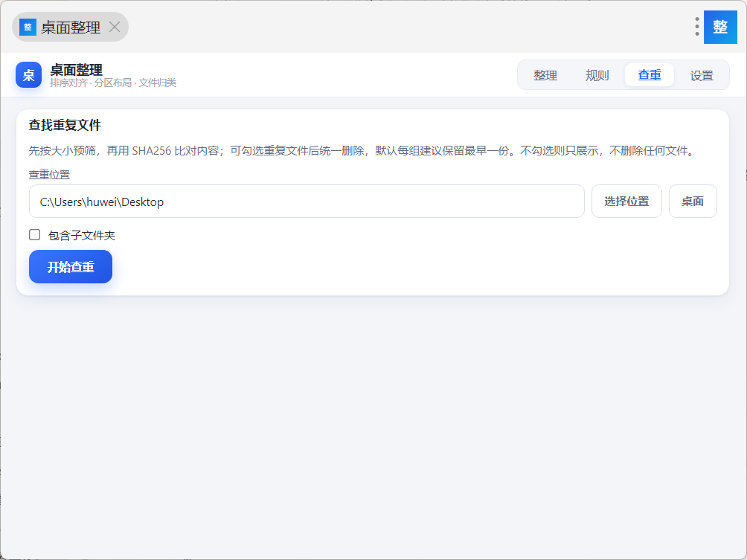Click the 选择位置 button
This screenshot has width=747, height=560.
pos(626,202)
